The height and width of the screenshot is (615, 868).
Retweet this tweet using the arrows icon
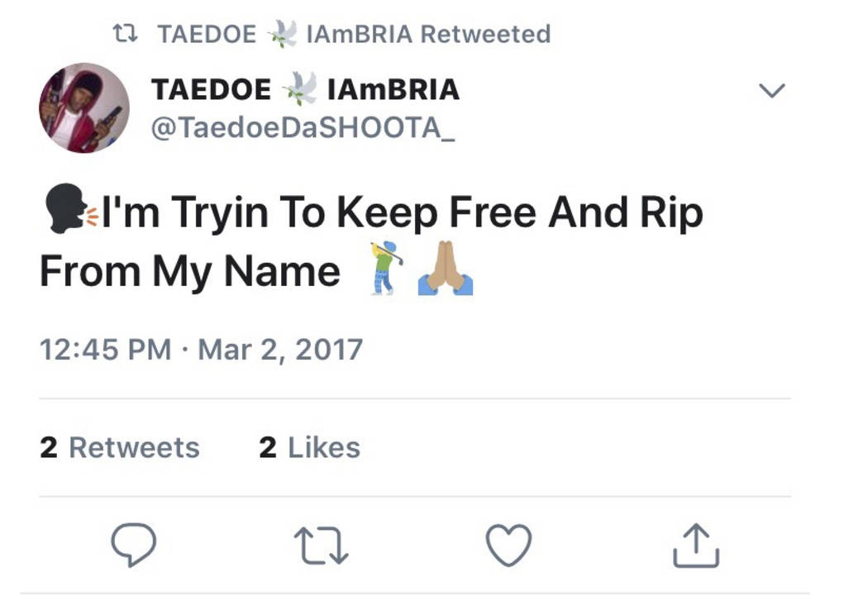pyautogui.click(x=321, y=546)
